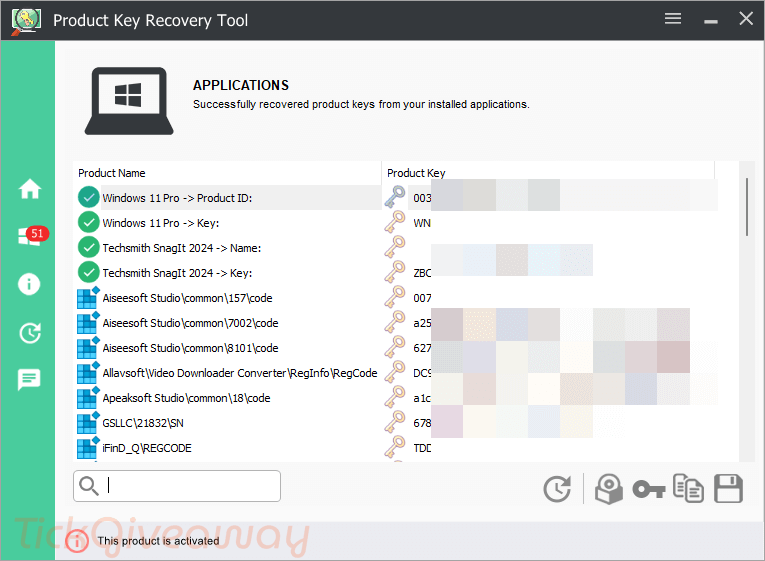
Task: Click green check icon for Windows 11 Pro Key
Action: [89, 223]
